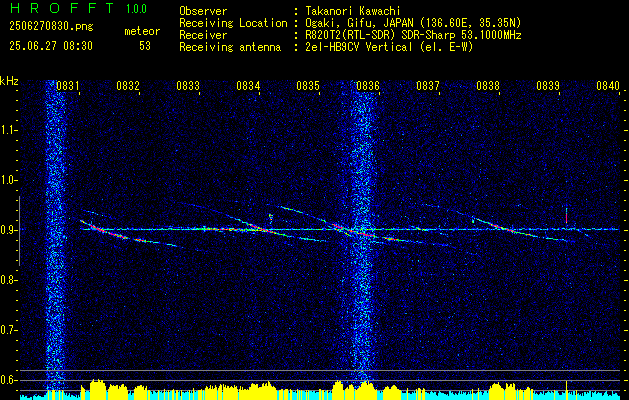629x400 pixels.
Task: Click the 0838 time marker
Action: tap(488, 86)
